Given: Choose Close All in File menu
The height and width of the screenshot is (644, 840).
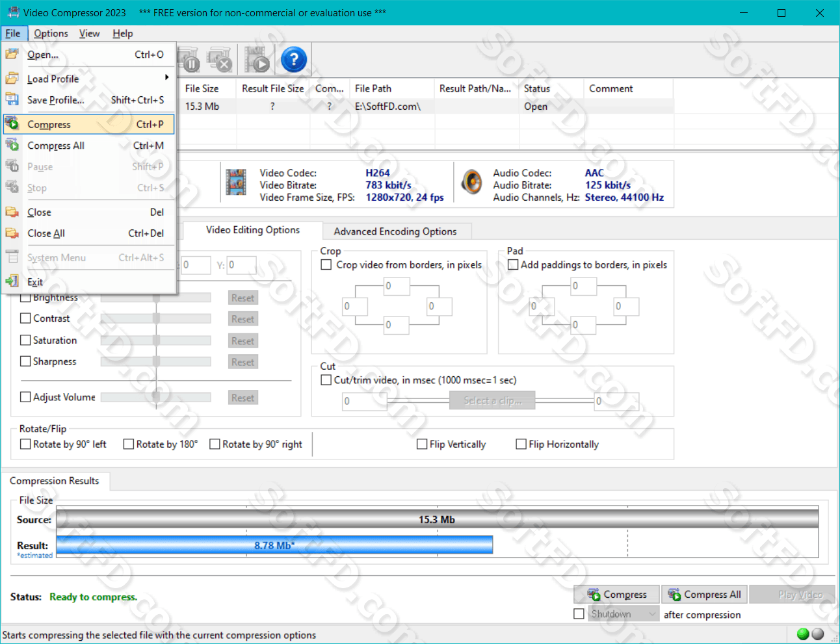Looking at the screenshot, I should (x=89, y=233).
